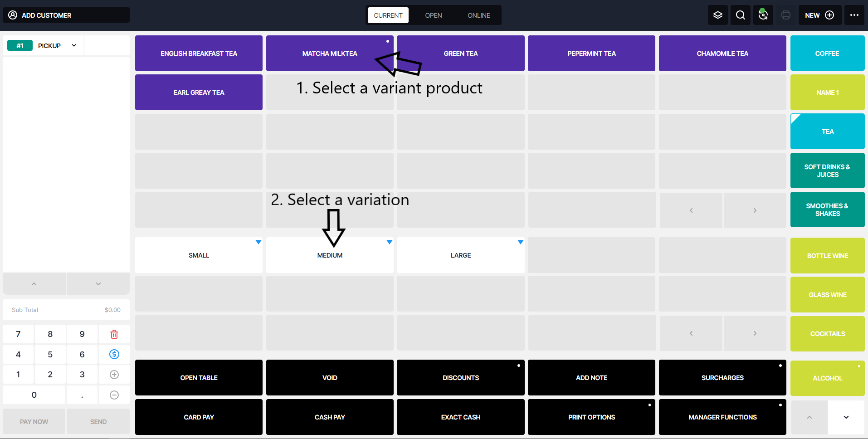868x439 pixels.
Task: Click the EXACT CASH button
Action: tap(460, 417)
